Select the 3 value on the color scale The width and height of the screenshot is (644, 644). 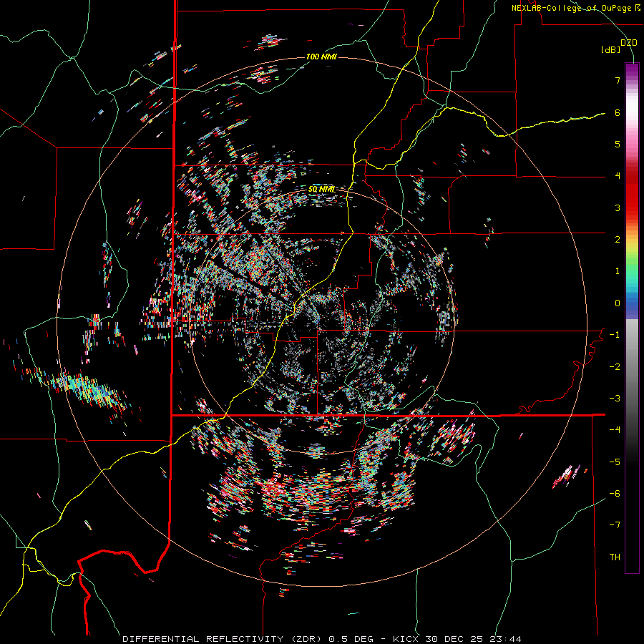(618, 208)
